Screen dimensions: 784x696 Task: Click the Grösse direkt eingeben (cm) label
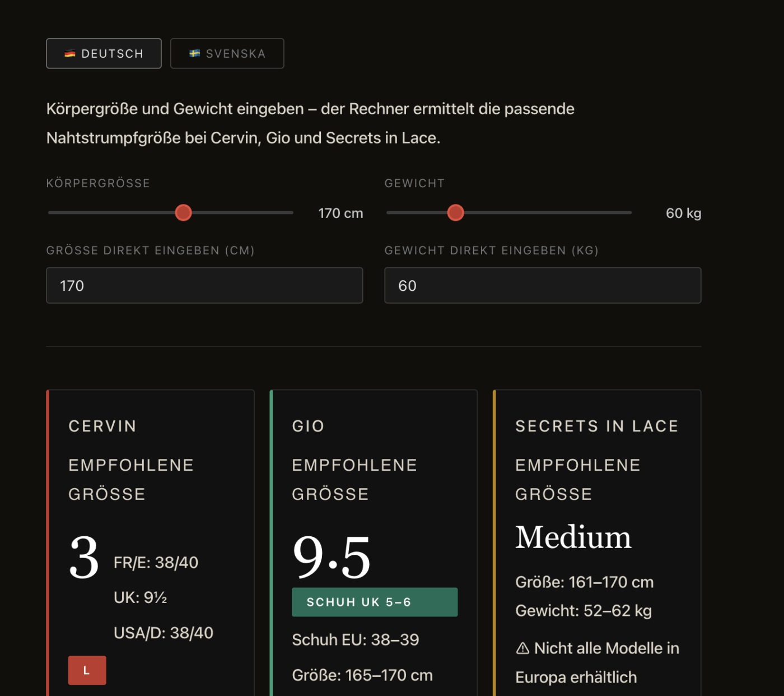tap(151, 250)
